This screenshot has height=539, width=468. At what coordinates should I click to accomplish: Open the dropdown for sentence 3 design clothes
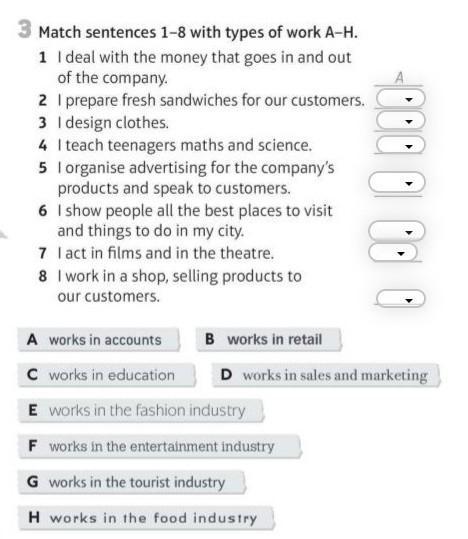(x=401, y=121)
